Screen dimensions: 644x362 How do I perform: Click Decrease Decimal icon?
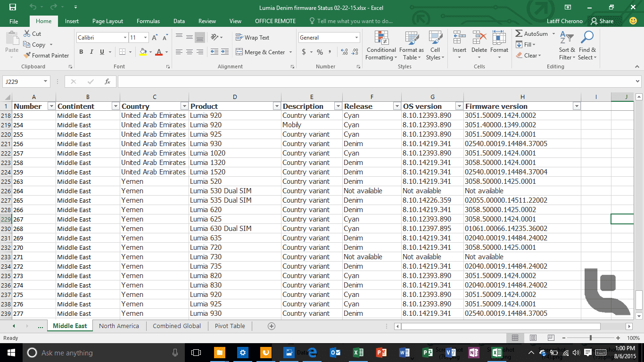[355, 52]
